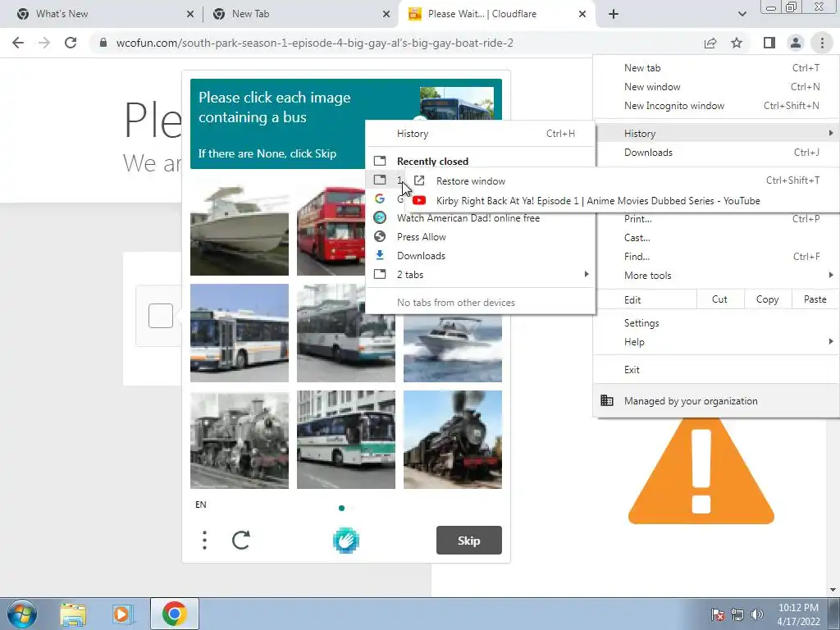Choose Exit in the Chrome menu
This screenshot has width=840, height=630.
716,370
